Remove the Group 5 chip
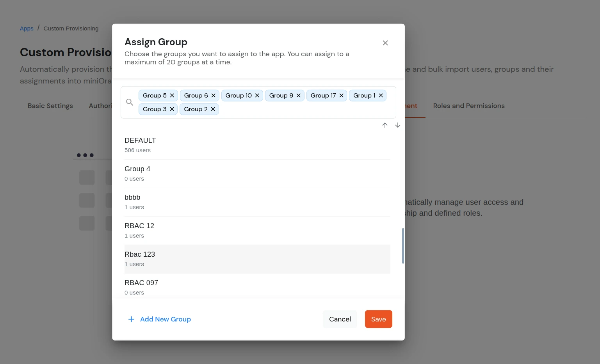 coord(172,95)
